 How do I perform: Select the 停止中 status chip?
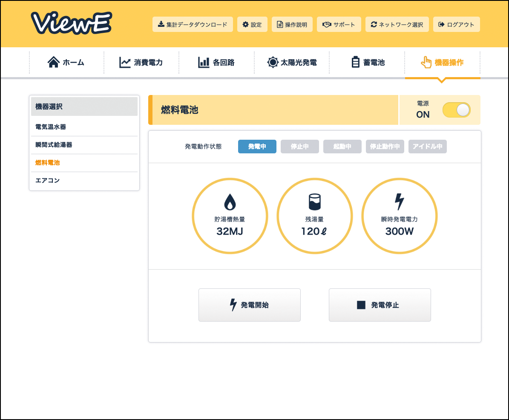point(299,147)
